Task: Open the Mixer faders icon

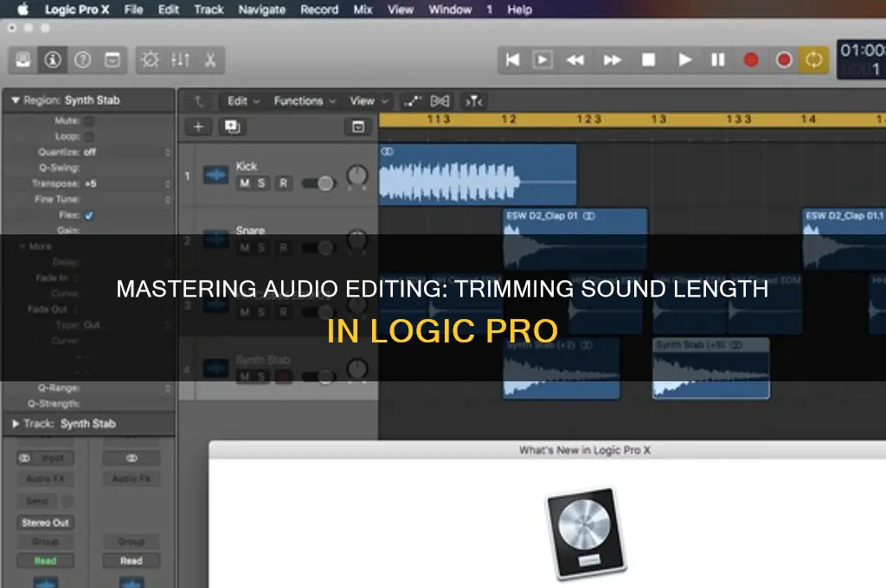Action: (180, 60)
